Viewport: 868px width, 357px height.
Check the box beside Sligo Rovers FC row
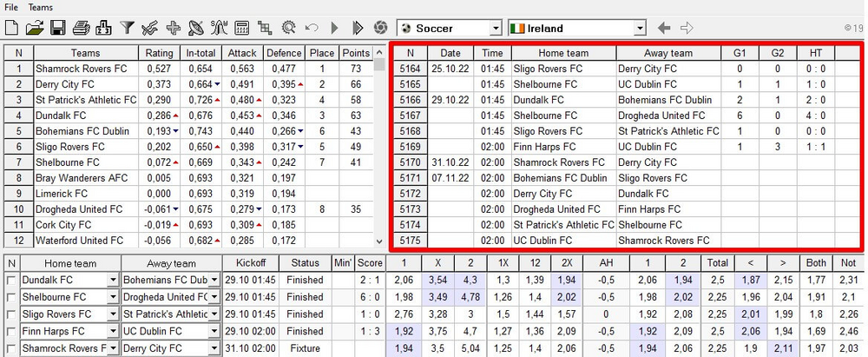click(x=10, y=314)
